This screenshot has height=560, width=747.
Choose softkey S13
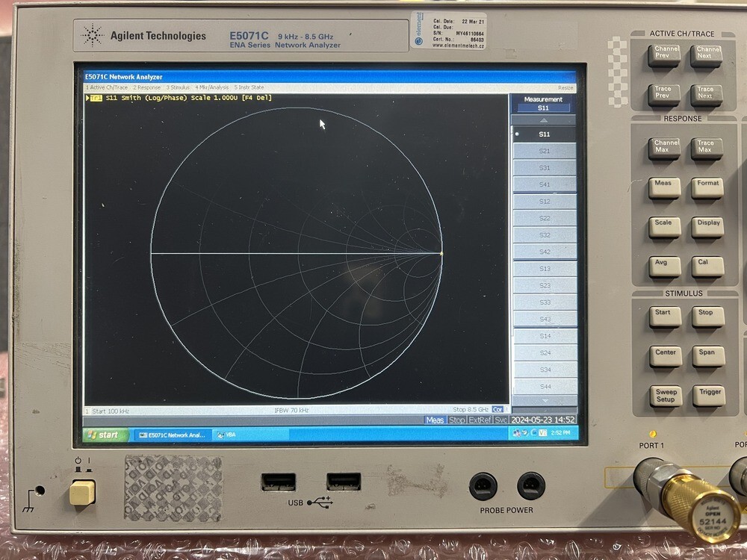(545, 269)
